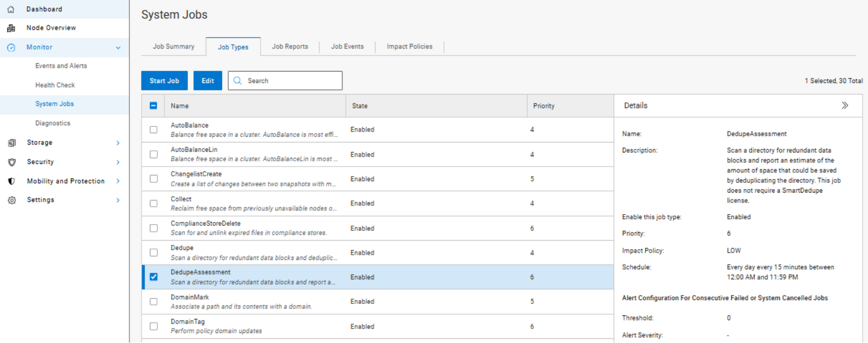Open Events and Alerts in sidebar
This screenshot has width=868, height=343.
pyautogui.click(x=61, y=66)
